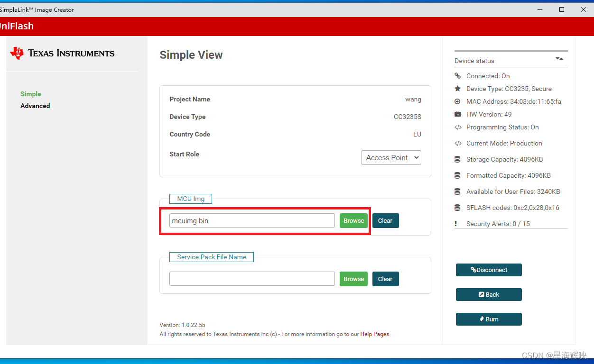Click the UniFlash title in red header

click(x=17, y=26)
